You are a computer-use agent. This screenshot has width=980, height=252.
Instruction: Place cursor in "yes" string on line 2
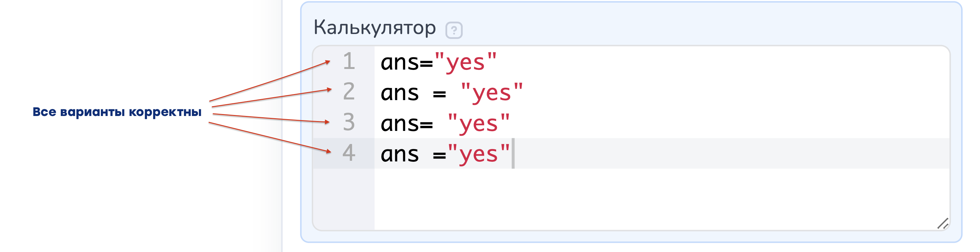coord(491,92)
